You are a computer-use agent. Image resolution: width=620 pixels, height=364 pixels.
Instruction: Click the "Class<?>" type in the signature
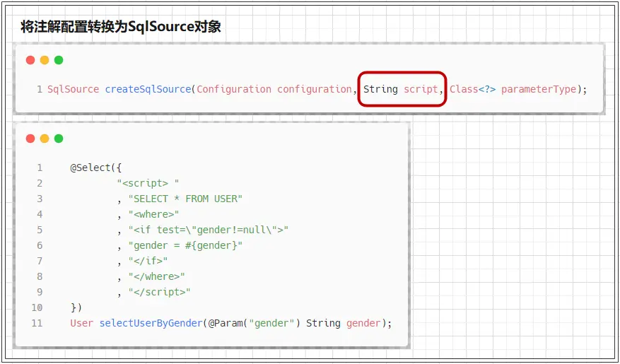[472, 89]
